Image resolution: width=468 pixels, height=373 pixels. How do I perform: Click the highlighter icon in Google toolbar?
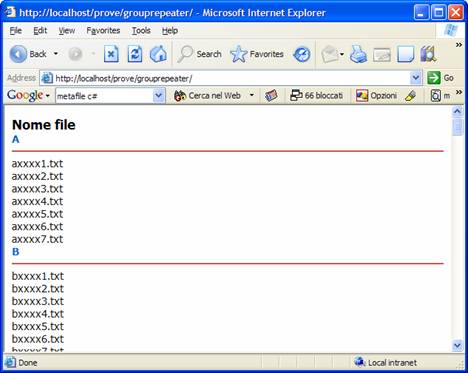point(411,96)
